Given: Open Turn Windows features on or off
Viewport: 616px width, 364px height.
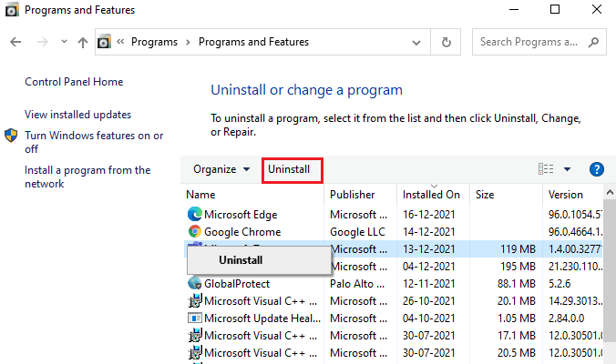Looking at the screenshot, I should tap(94, 142).
